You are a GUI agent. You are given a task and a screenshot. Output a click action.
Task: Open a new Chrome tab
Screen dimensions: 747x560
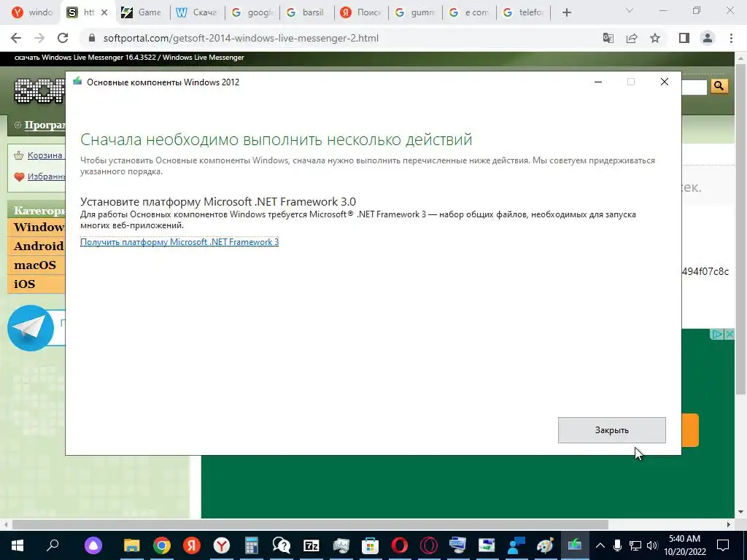(566, 12)
